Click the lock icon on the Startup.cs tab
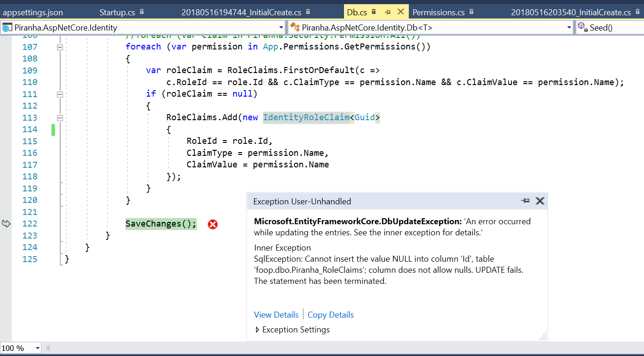Viewport: 644px width, 356px height. point(142,12)
